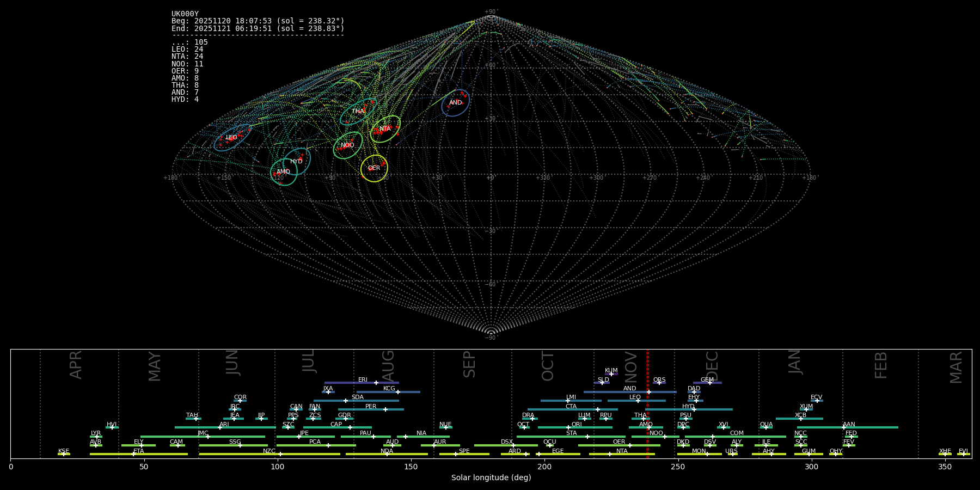Select the 'NTA: 24' count in legend
This screenshot has width=980, height=490.
pyautogui.click(x=187, y=57)
